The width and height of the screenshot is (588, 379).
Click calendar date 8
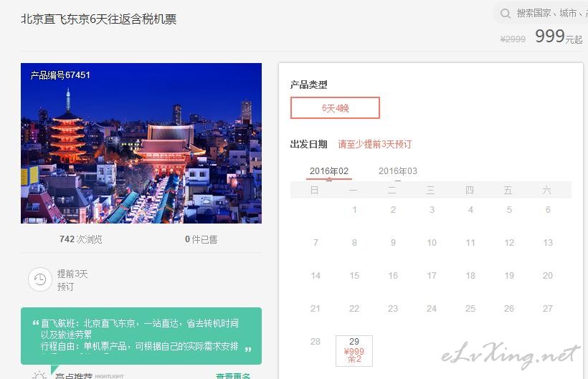click(x=354, y=243)
